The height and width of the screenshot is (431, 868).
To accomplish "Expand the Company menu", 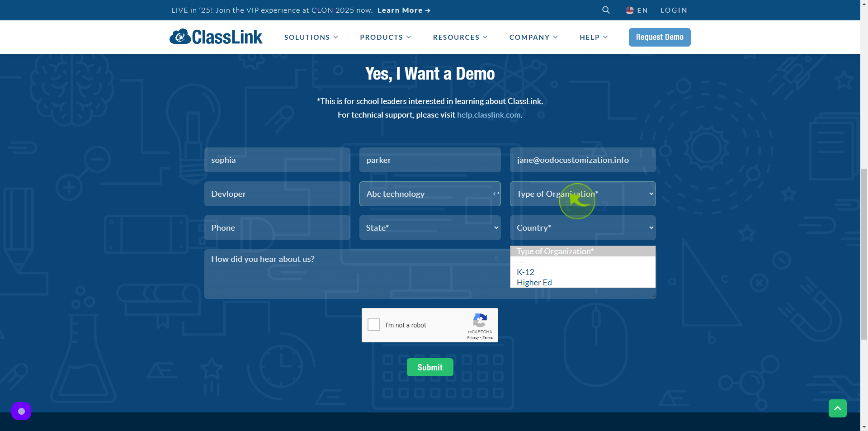I will pos(533,37).
